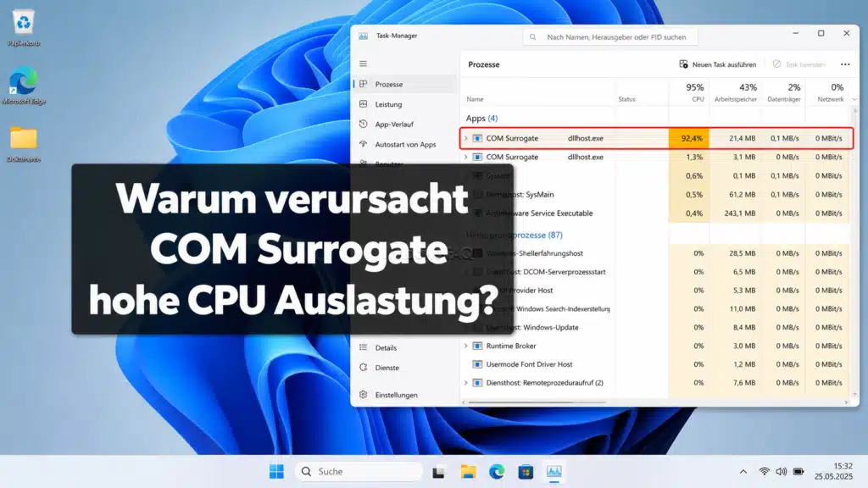Screen dimensions: 868x488
Task: Select the Windows-Shellerfahrungshost process
Action: 656,252
